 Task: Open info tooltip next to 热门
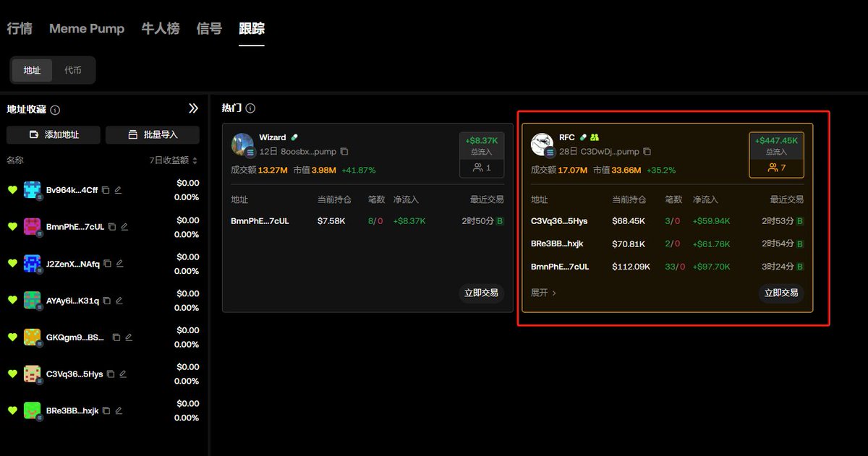(250, 108)
